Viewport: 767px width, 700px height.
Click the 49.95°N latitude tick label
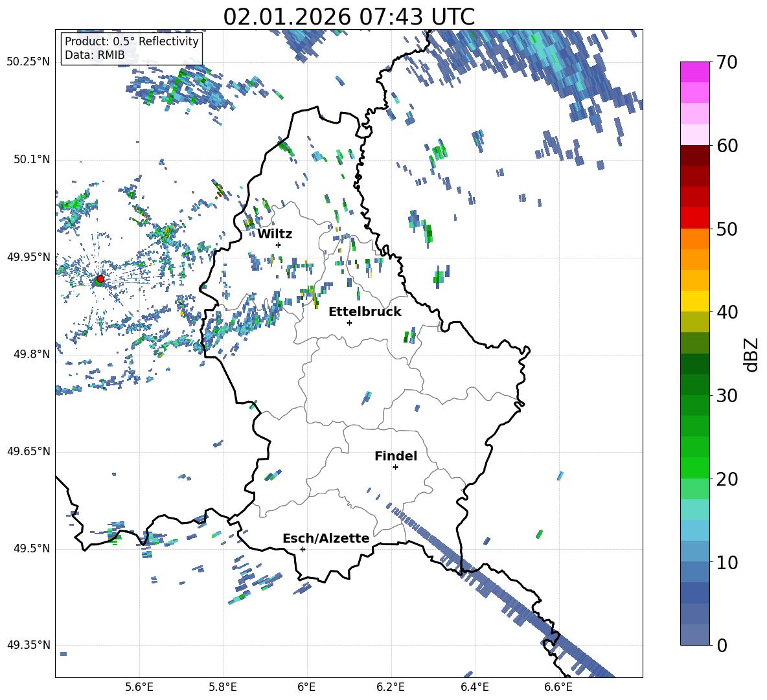tap(29, 257)
